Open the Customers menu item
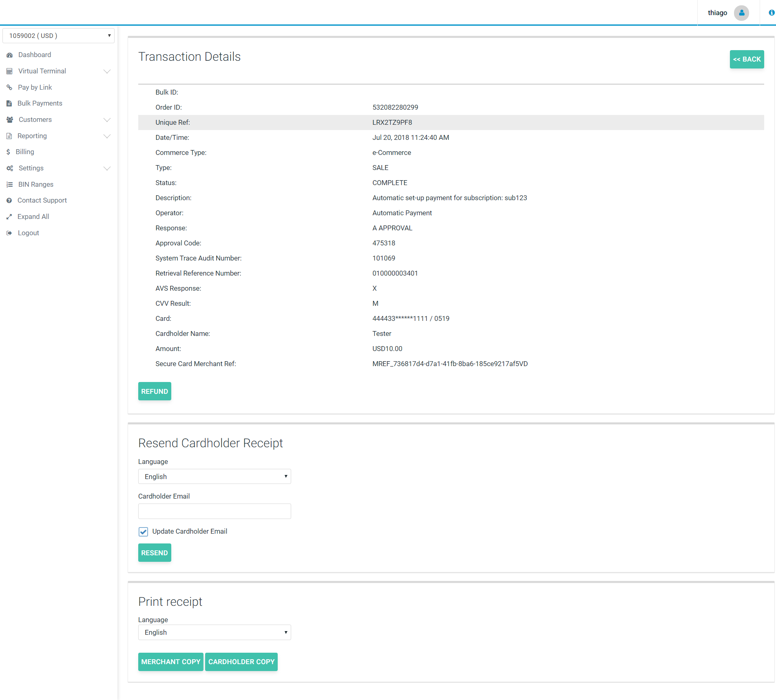Viewport: 776px width, 700px height. point(35,120)
